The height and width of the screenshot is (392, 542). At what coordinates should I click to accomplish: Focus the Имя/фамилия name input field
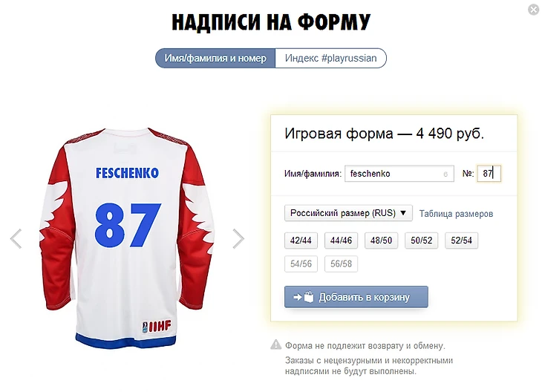399,174
